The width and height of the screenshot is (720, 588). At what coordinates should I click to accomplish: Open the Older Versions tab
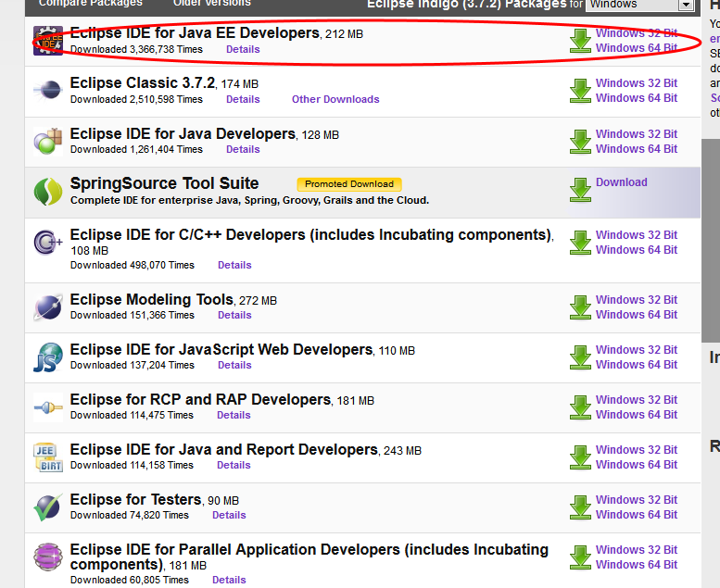tap(211, 3)
